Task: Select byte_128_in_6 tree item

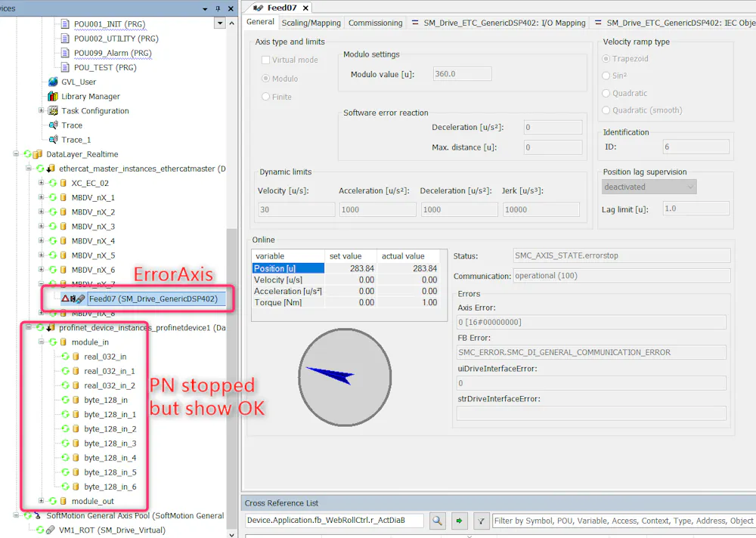Action: click(110, 487)
